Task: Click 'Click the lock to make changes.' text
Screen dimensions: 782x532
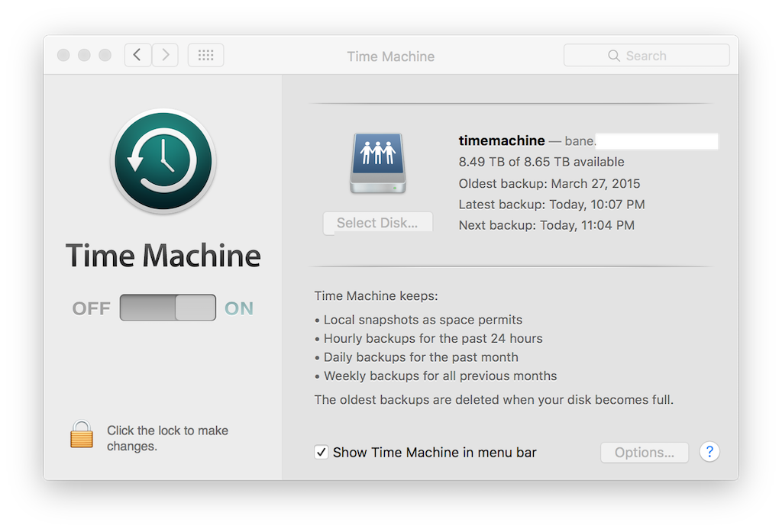Action: [167, 438]
